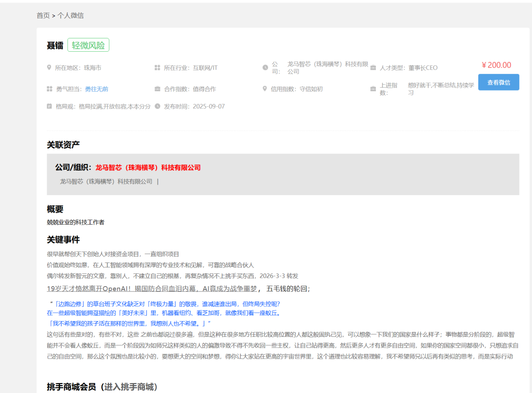532x393 pixels.
Task: Select text 五毛钱的轮回
Action: tap(287, 289)
